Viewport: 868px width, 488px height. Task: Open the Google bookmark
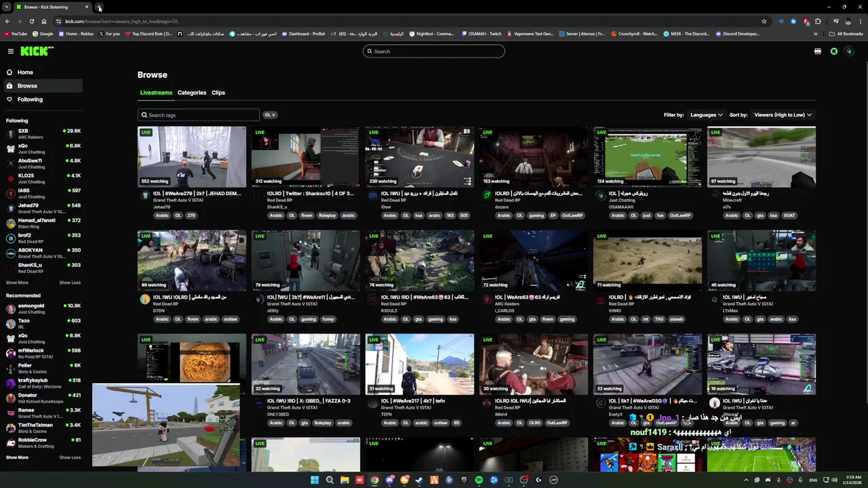[x=43, y=34]
